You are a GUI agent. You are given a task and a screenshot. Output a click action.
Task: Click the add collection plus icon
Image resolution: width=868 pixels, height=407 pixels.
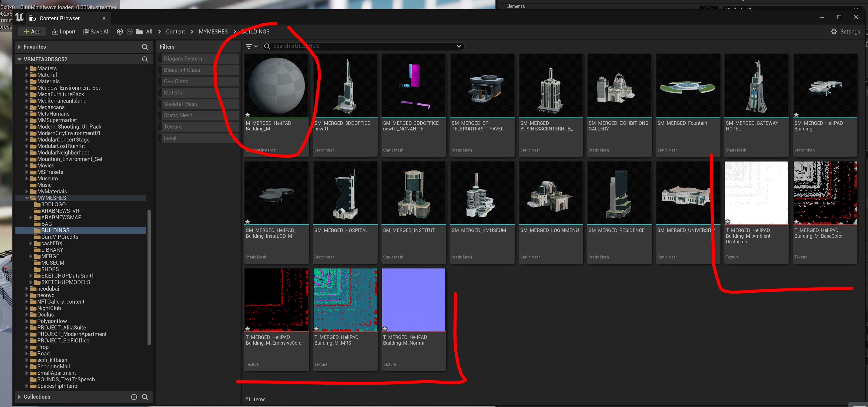point(134,397)
